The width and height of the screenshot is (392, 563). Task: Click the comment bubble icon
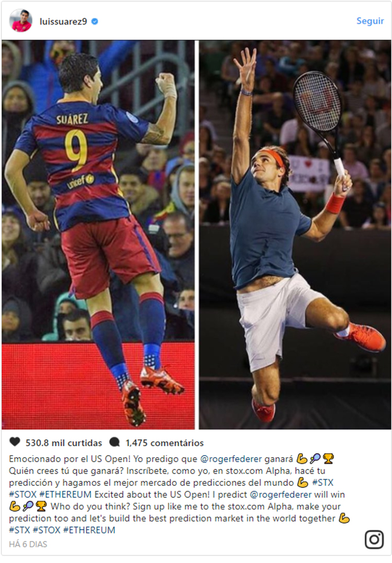(114, 442)
